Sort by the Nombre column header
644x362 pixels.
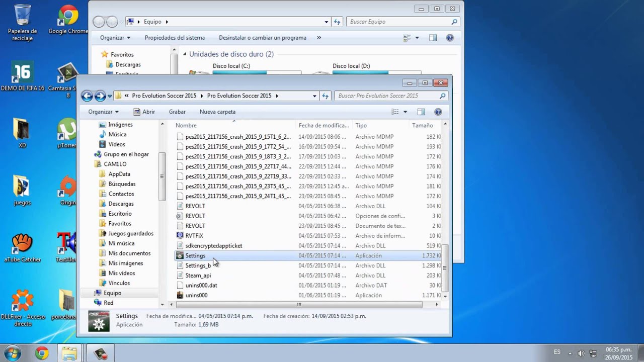pos(235,125)
